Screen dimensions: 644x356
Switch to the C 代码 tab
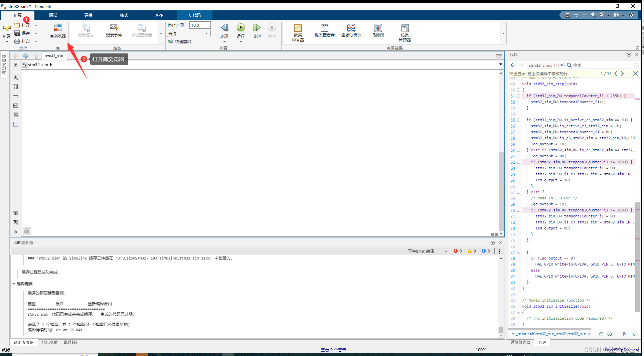(x=195, y=15)
